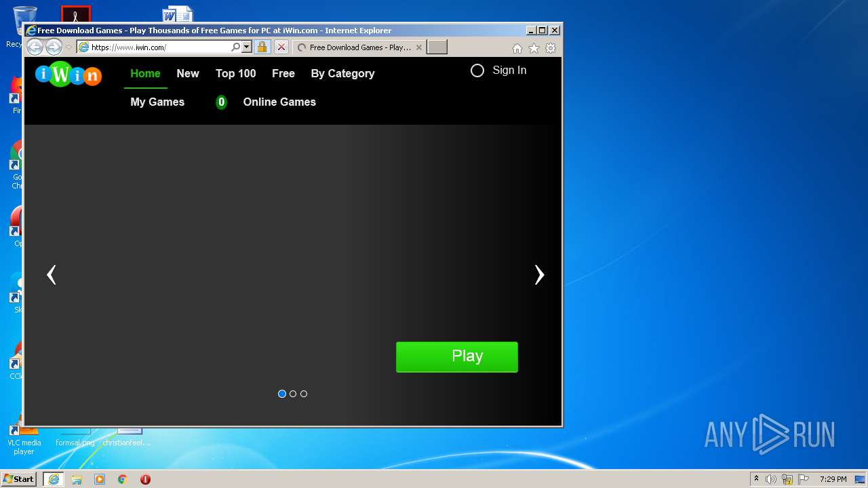868x488 pixels.
Task: Open the My Games page
Action: pos(157,102)
